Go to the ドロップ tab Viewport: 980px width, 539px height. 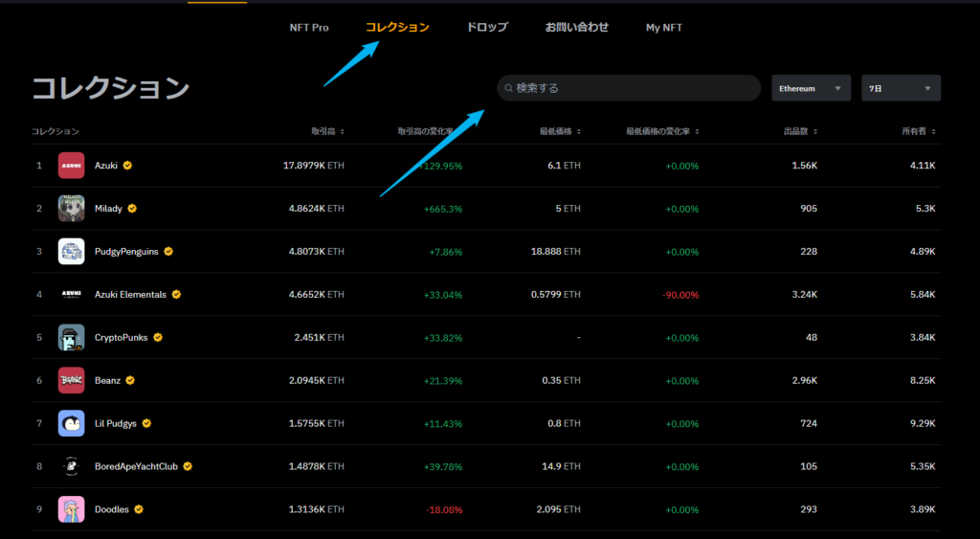coord(487,28)
